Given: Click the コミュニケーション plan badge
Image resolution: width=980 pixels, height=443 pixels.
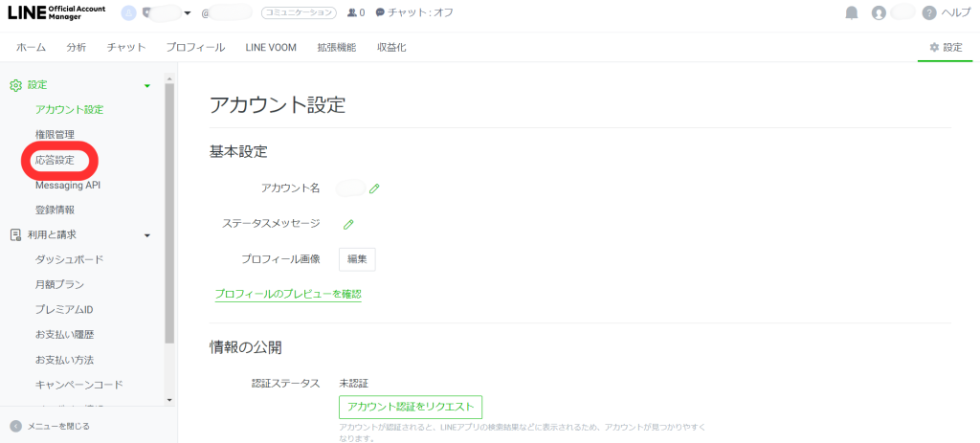Looking at the screenshot, I should [299, 12].
